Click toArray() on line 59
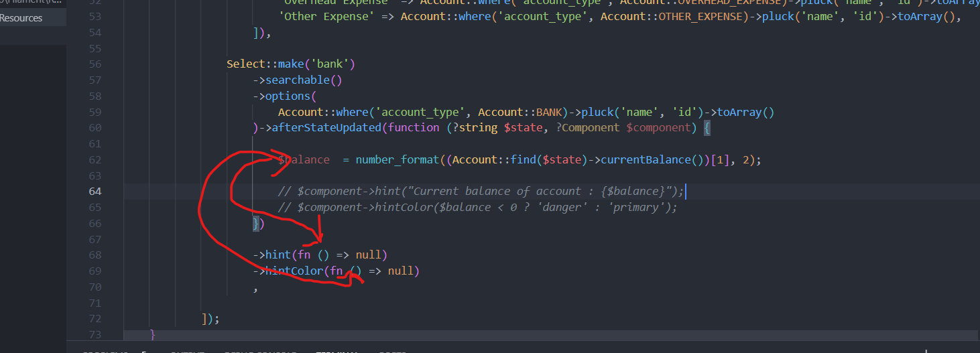The image size is (980, 353). [746, 112]
